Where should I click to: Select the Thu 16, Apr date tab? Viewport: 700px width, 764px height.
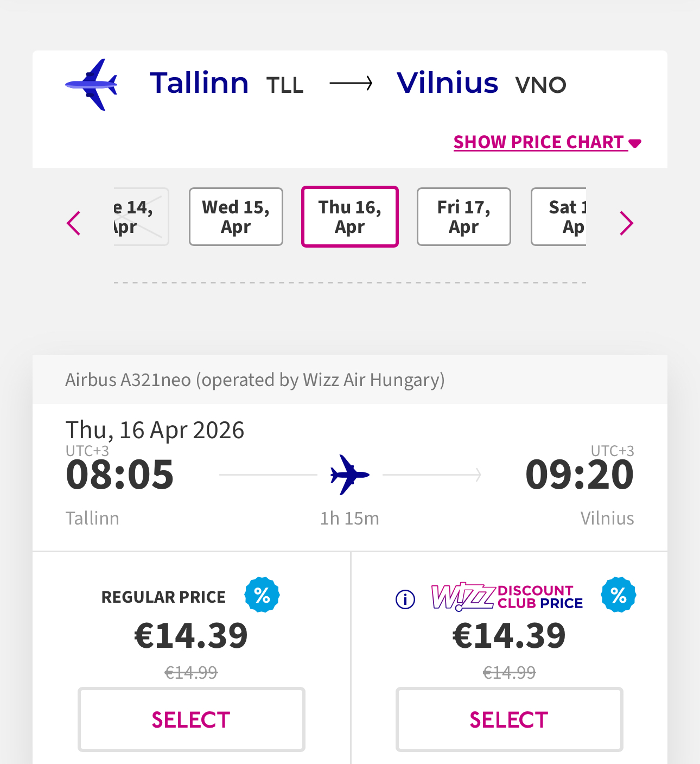tap(350, 217)
